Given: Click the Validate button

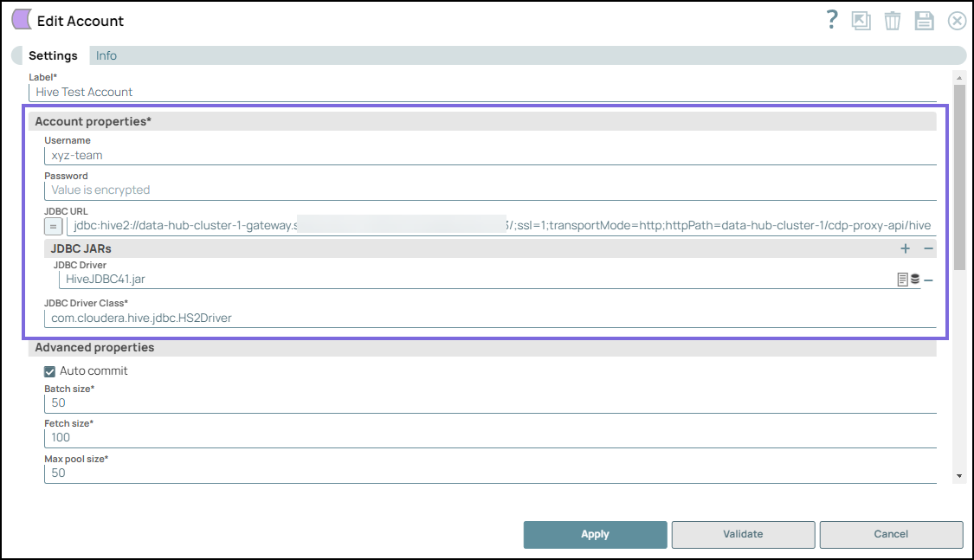Looking at the screenshot, I should 743,535.
